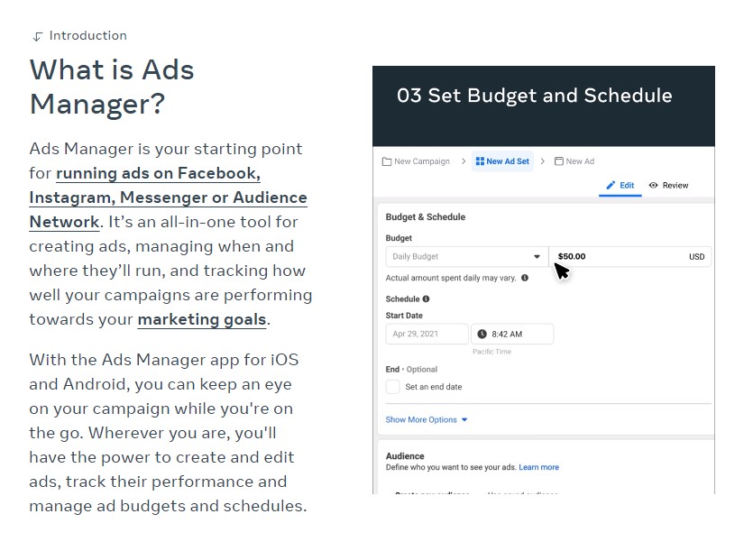Click chevron after New Campaign breadcrumb
The image size is (744, 560).
pyautogui.click(x=464, y=161)
